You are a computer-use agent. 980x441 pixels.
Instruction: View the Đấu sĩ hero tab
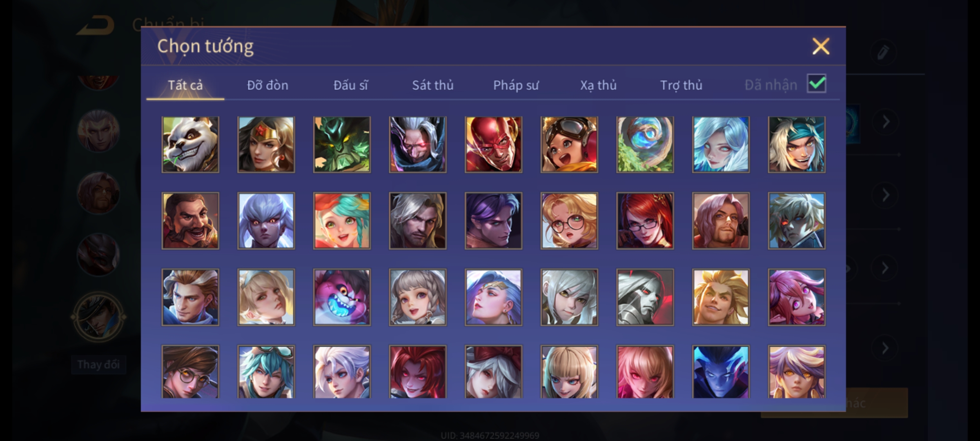tap(350, 85)
